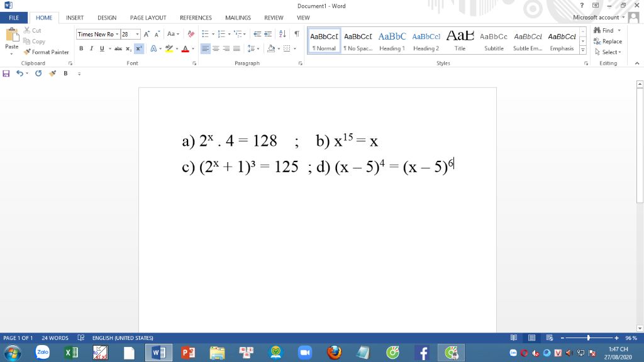
Task: Open the REFERENCES tab
Action: pos(196,18)
